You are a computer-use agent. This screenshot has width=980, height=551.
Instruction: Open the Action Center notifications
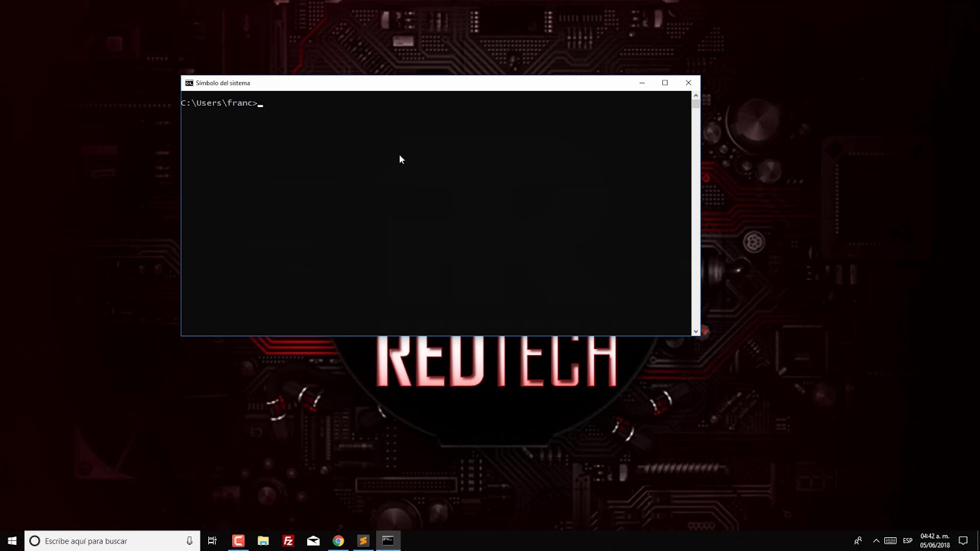pos(963,541)
